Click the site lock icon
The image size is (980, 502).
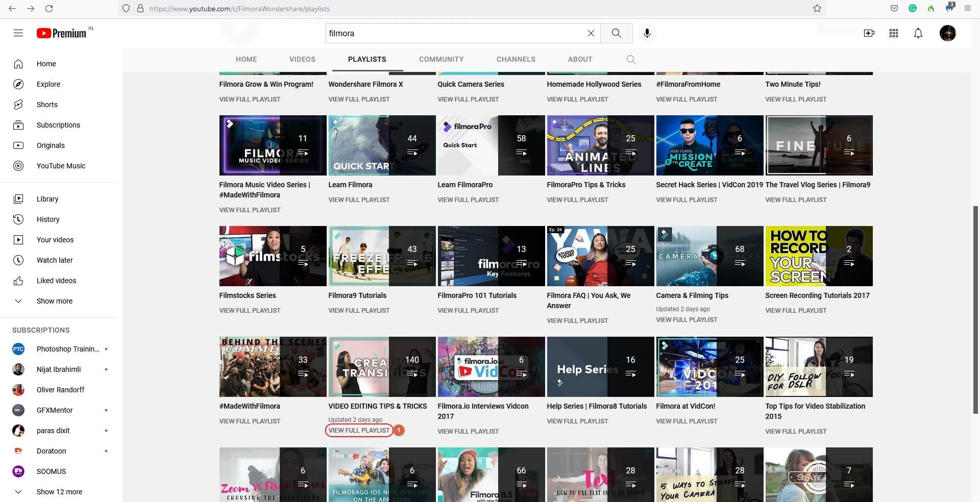(140, 9)
